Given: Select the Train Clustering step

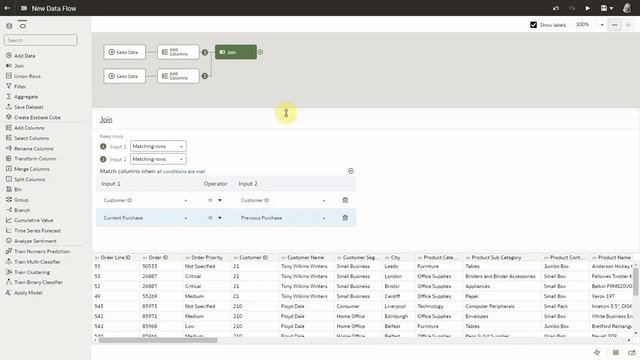Looking at the screenshot, I should pyautogui.click(x=28, y=272).
